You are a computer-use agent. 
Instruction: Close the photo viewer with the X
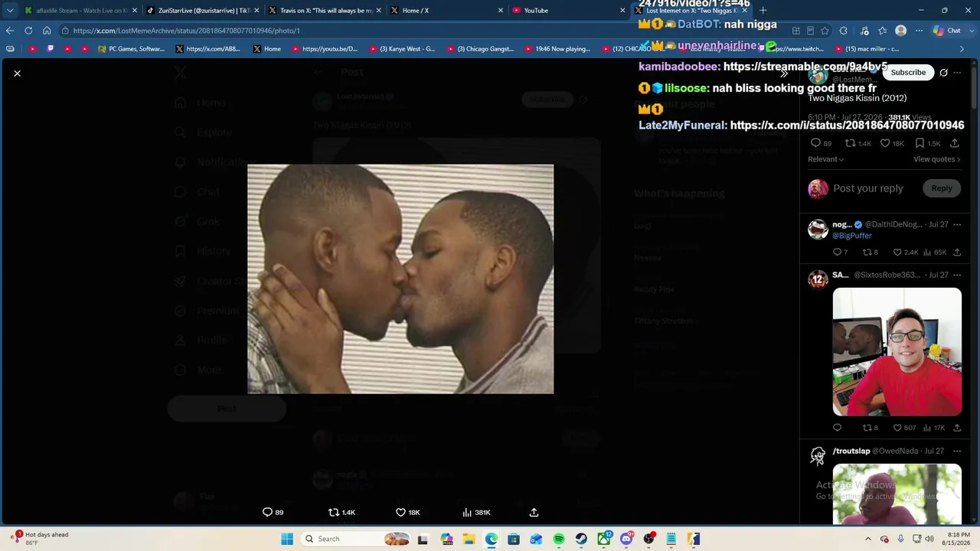[17, 73]
